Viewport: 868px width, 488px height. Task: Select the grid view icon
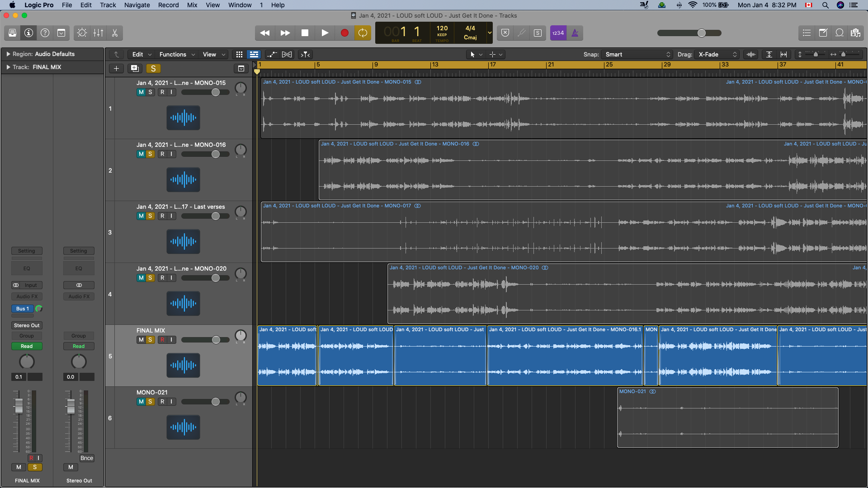point(239,55)
